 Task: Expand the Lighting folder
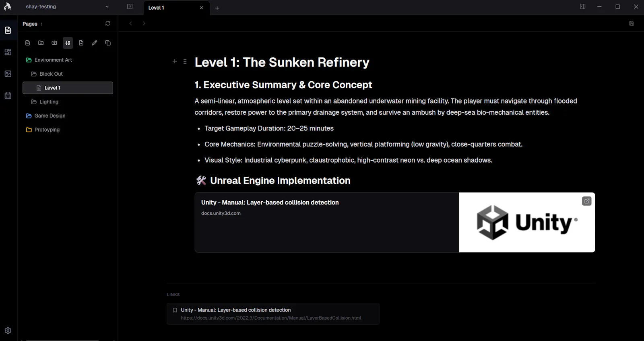68,102
